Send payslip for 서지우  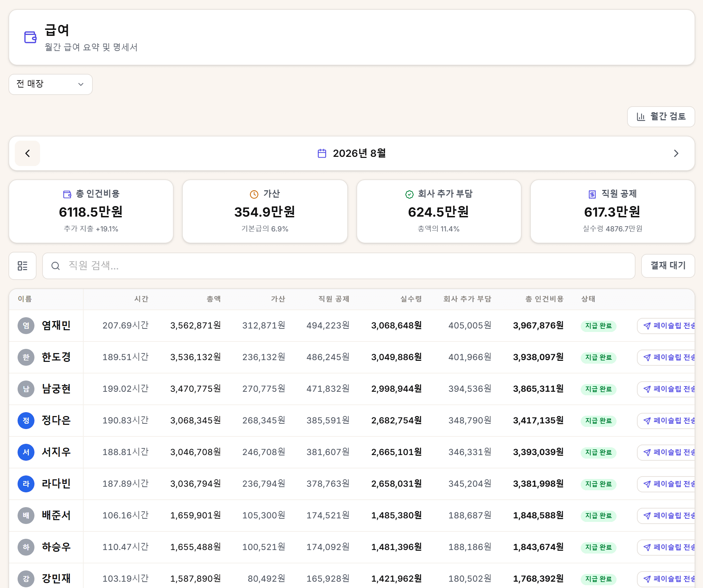pyautogui.click(x=666, y=453)
